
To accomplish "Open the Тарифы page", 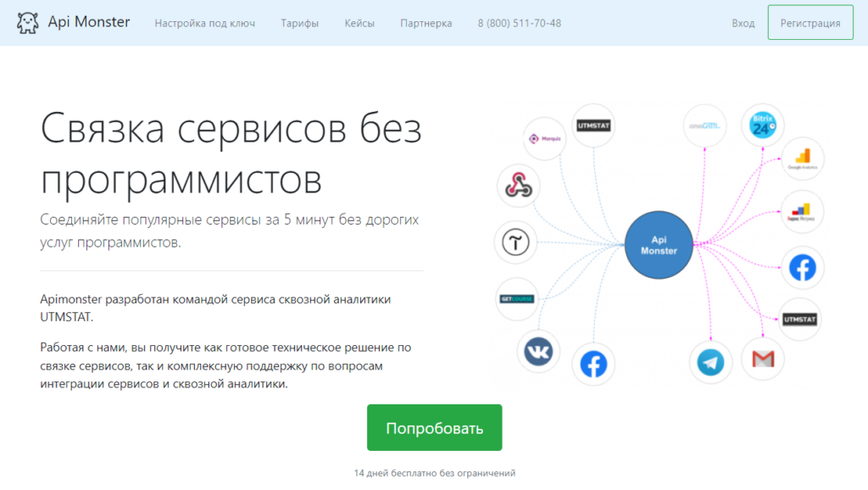I will click(299, 23).
